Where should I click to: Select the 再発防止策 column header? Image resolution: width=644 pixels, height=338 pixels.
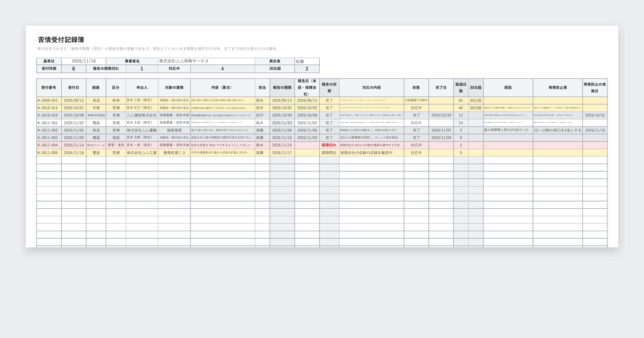point(558,87)
